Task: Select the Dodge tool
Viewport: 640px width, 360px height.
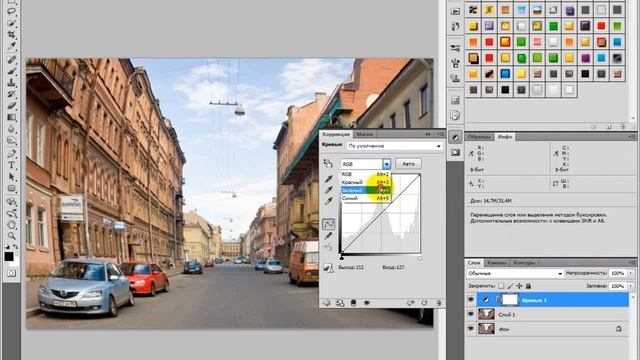Action: pyautogui.click(x=11, y=141)
